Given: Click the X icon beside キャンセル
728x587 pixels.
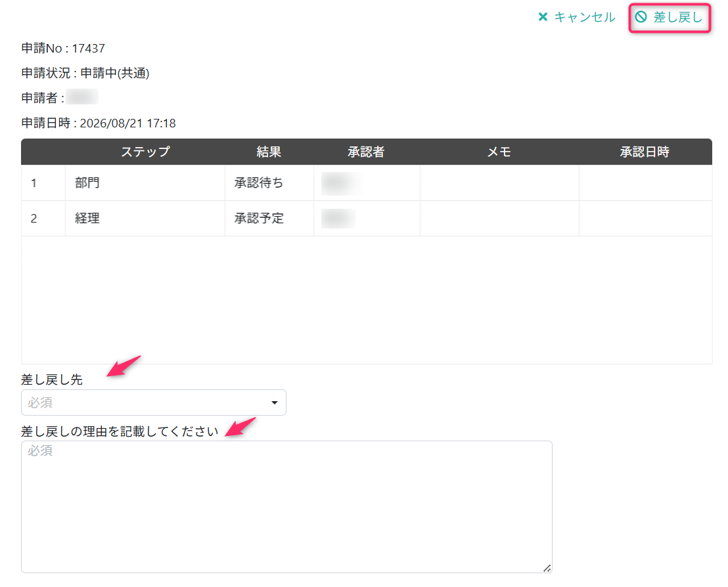Looking at the screenshot, I should [x=543, y=17].
